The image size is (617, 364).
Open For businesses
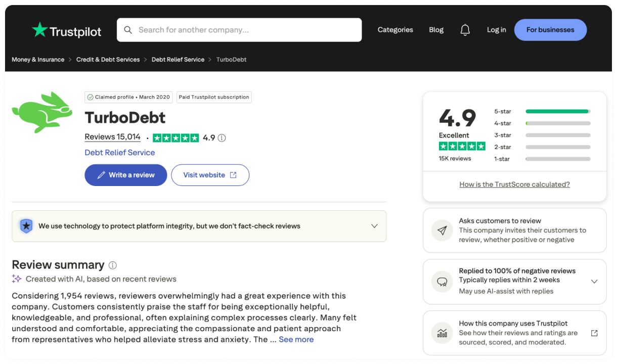click(x=550, y=30)
